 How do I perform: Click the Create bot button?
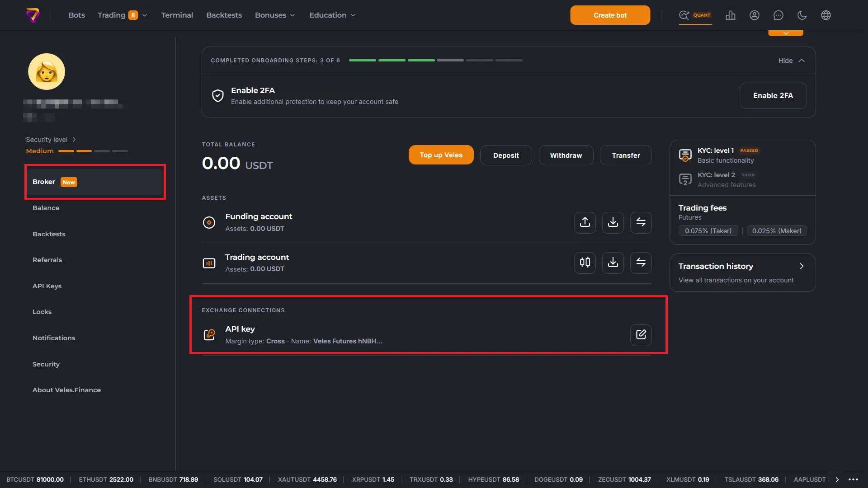tap(610, 15)
